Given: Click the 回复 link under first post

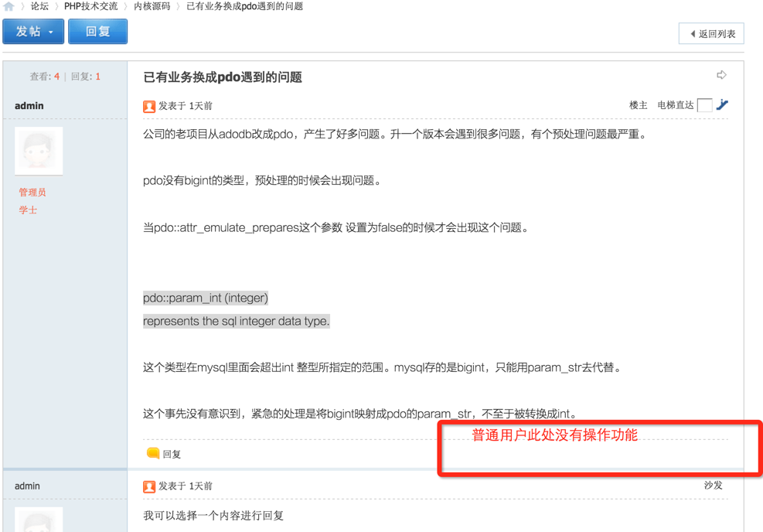Looking at the screenshot, I should tap(172, 454).
